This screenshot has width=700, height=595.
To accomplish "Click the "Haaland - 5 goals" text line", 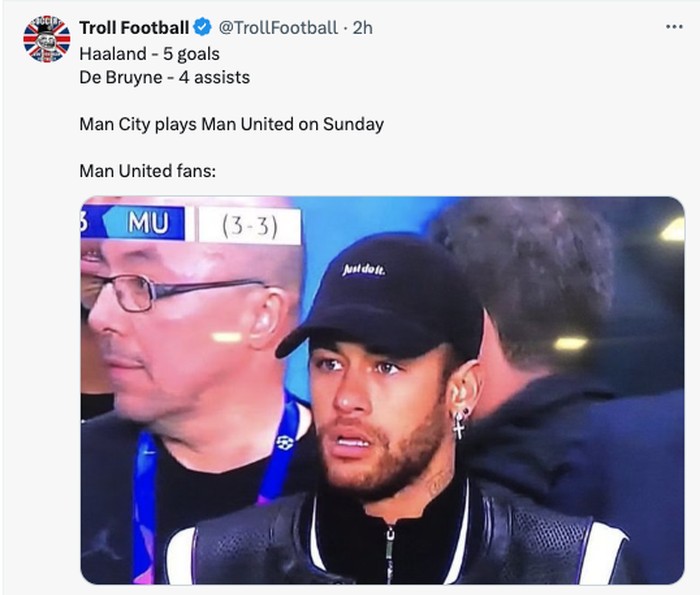I will (x=149, y=53).
